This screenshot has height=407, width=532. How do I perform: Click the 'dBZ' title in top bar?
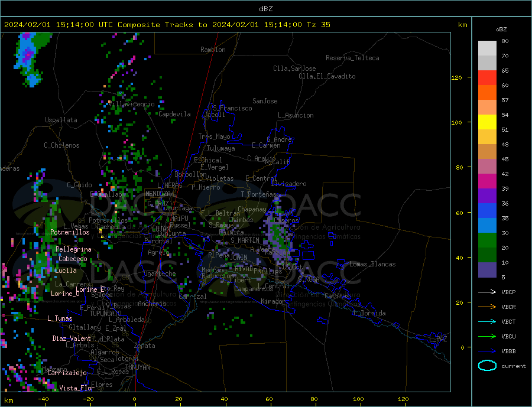tap(265, 9)
